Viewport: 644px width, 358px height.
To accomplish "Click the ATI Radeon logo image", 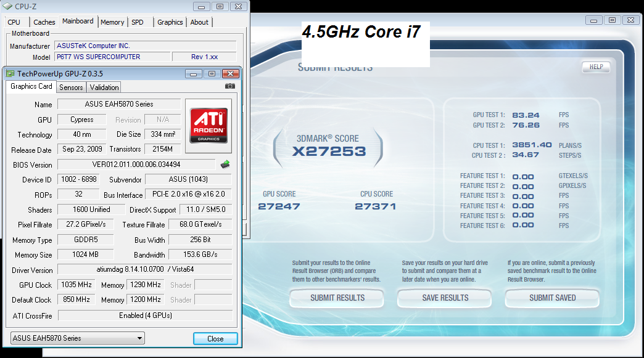I will pos(208,126).
